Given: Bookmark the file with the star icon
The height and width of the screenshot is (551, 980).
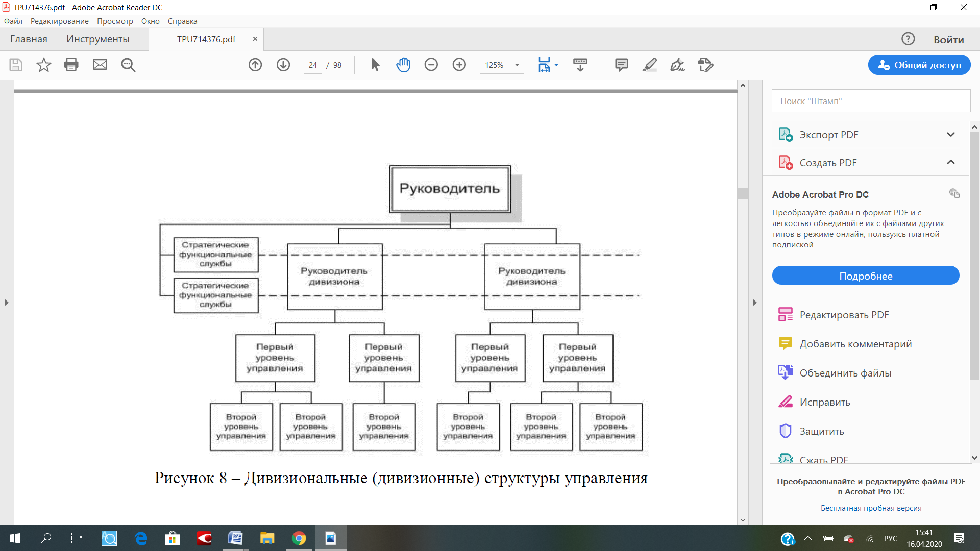Looking at the screenshot, I should [x=44, y=65].
